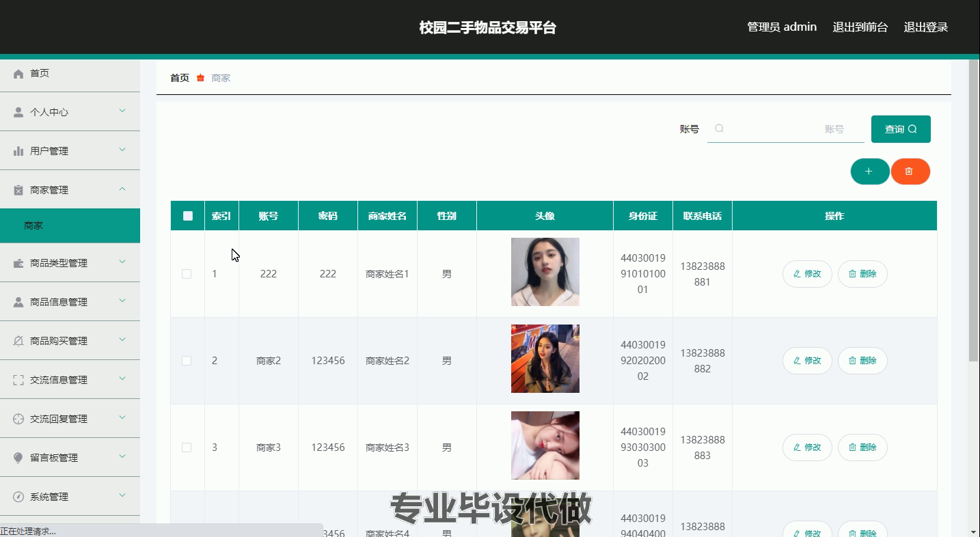Expand the 商品购买管理 chevron
Image resolution: width=980 pixels, height=537 pixels.
coord(122,340)
